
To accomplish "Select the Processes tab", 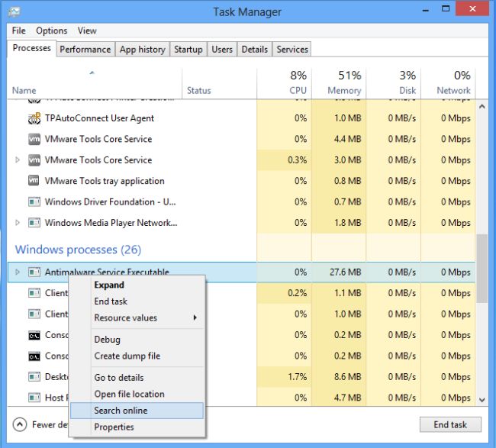I will [x=31, y=48].
